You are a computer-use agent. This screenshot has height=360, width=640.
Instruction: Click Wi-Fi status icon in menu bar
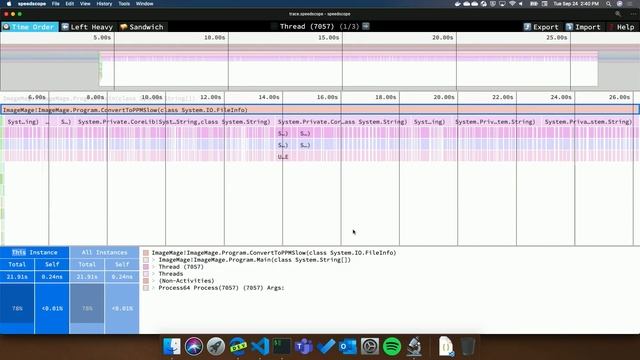[512, 4]
